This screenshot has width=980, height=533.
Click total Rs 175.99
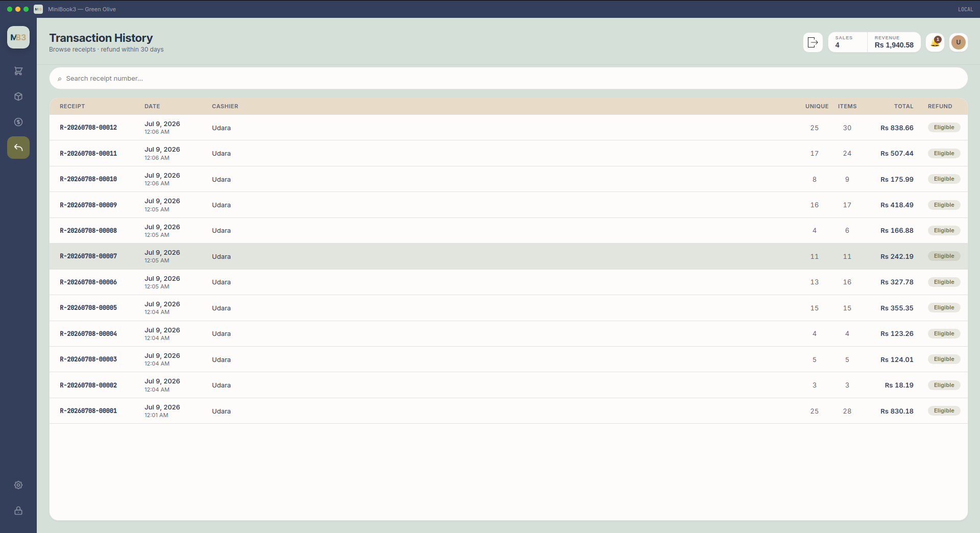(x=897, y=179)
